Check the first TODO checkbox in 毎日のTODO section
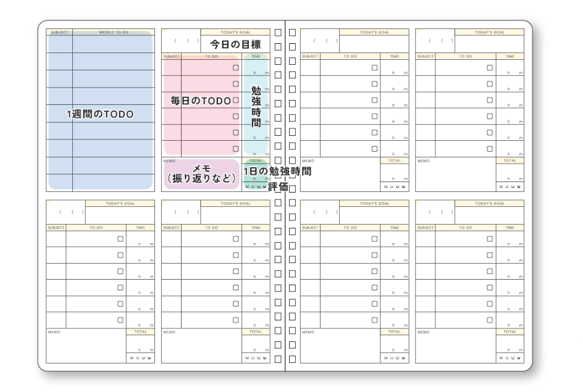 237,69
